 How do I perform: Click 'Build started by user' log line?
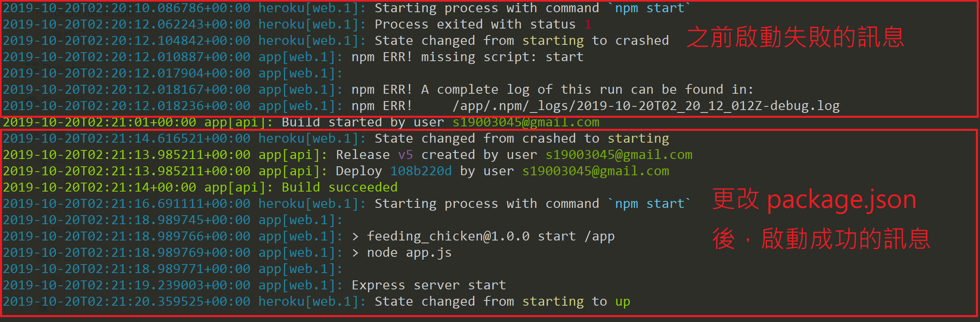point(301,122)
